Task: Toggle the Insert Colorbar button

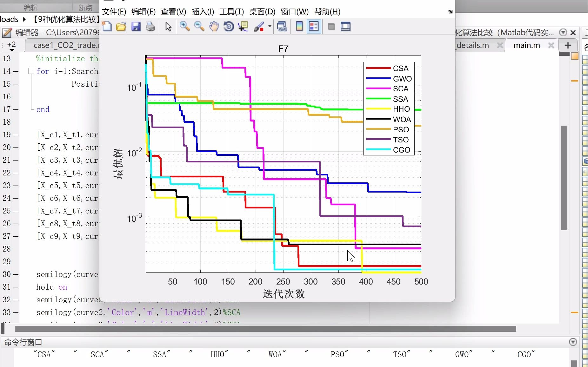Action: tap(299, 26)
